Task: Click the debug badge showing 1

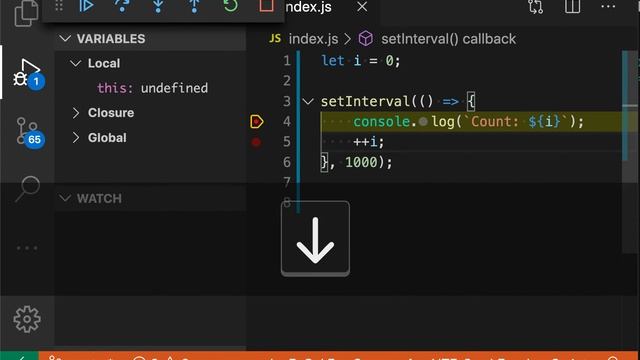Action: pyautogui.click(x=36, y=82)
